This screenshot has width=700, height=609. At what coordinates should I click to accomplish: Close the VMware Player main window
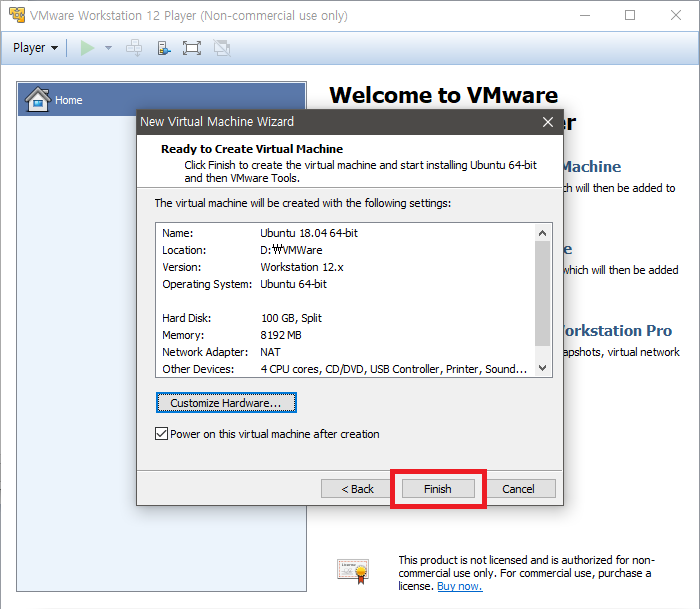676,15
